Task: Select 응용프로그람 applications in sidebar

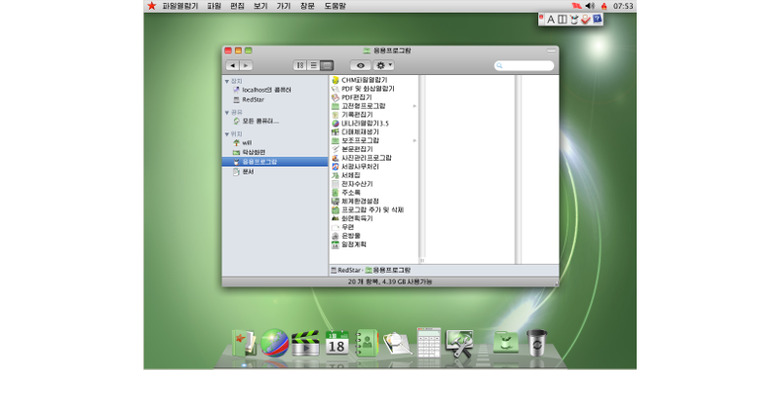Action: 275,162
